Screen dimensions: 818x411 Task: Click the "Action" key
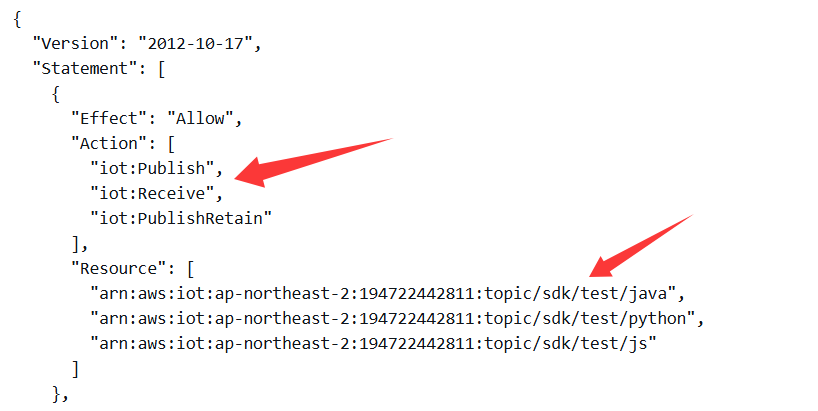click(109, 143)
